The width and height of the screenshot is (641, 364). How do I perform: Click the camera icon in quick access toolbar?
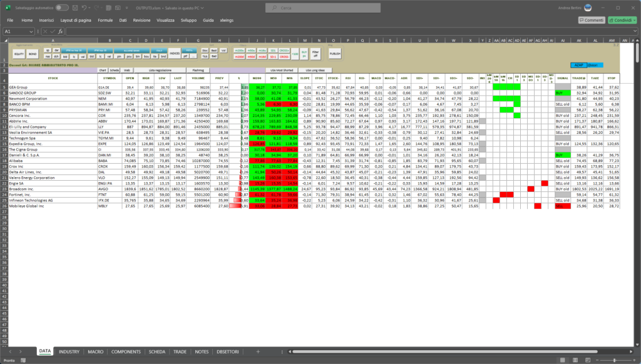118,8
